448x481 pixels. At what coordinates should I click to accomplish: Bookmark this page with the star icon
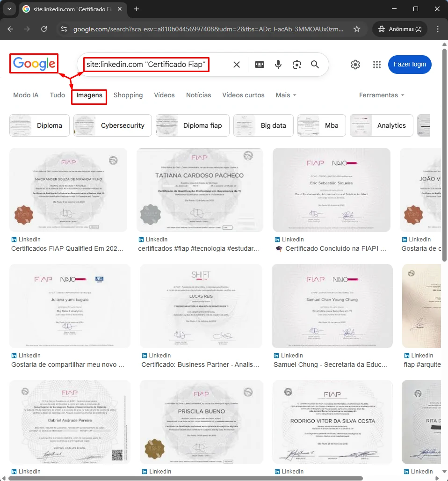point(357,29)
